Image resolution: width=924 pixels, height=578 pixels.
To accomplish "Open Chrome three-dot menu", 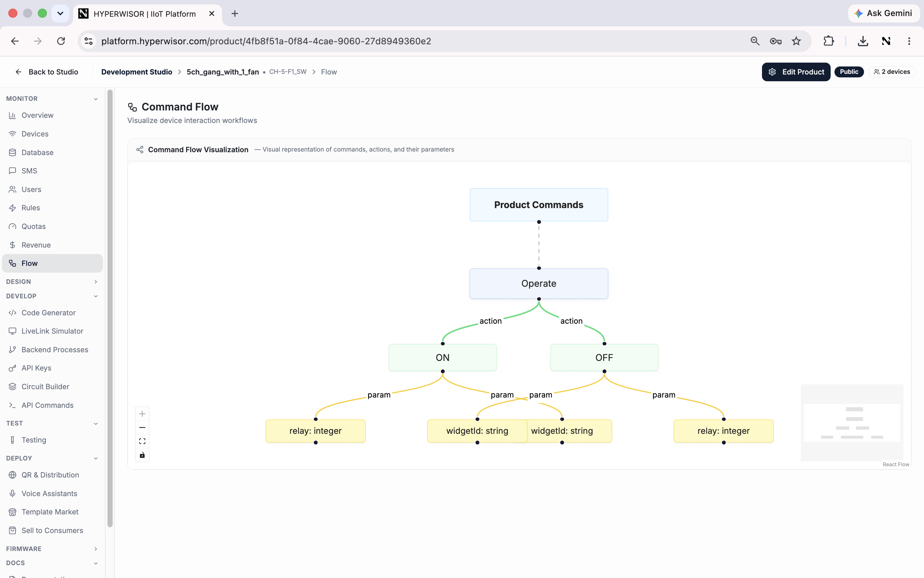I will (909, 41).
